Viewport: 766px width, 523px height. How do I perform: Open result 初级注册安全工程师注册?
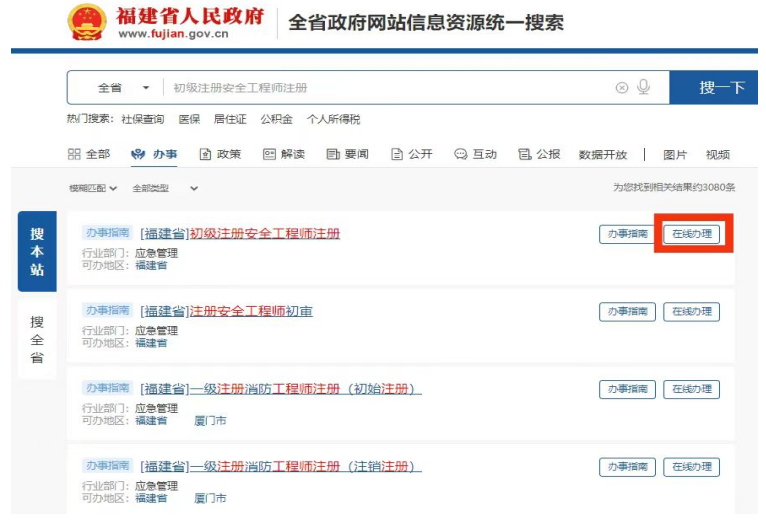click(240, 233)
